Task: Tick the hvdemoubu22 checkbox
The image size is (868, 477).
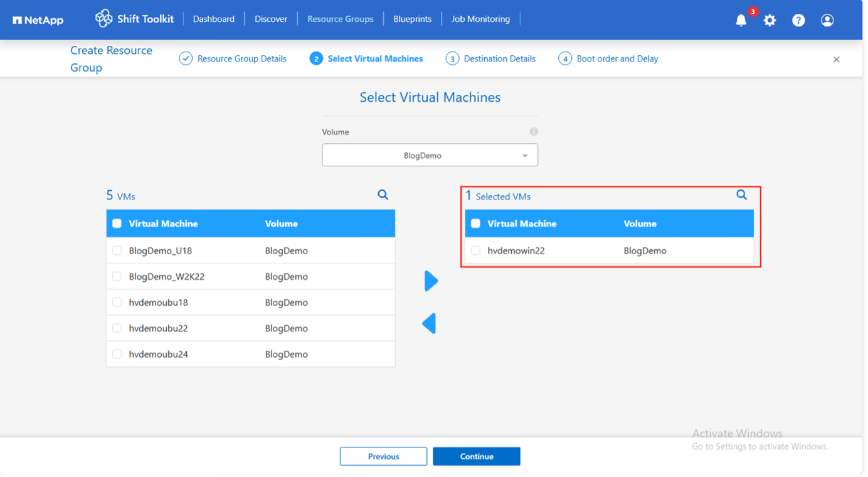Action: point(117,328)
